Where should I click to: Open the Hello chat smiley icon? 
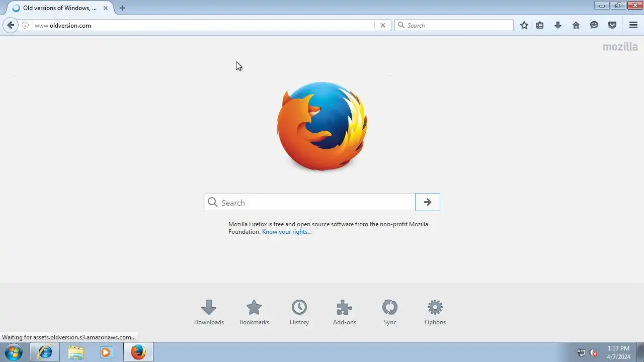pyautogui.click(x=594, y=25)
